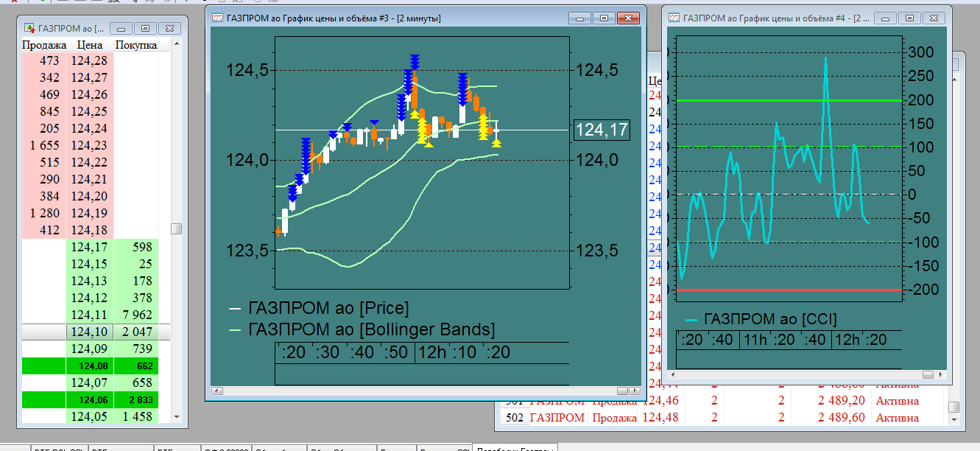Screen dimensions: 980x451
Task: Select sell price 124,25 with volume 845
Action: coord(90,111)
